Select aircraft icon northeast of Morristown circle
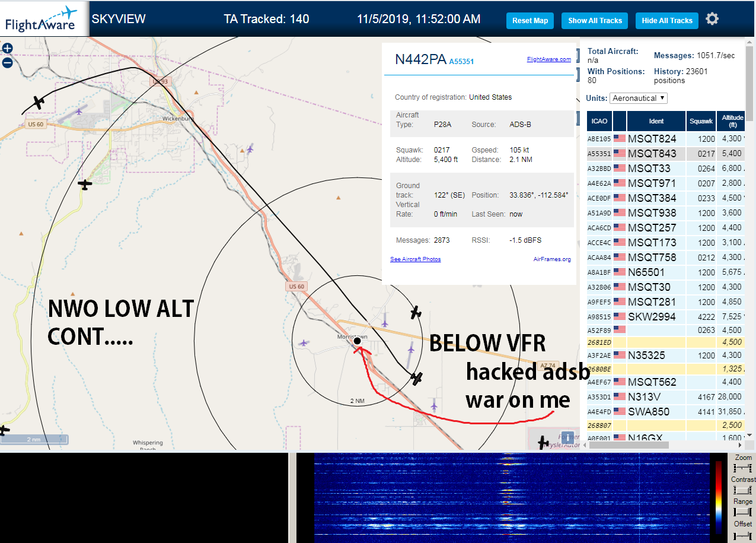This screenshot has width=756, height=543. pos(416,312)
